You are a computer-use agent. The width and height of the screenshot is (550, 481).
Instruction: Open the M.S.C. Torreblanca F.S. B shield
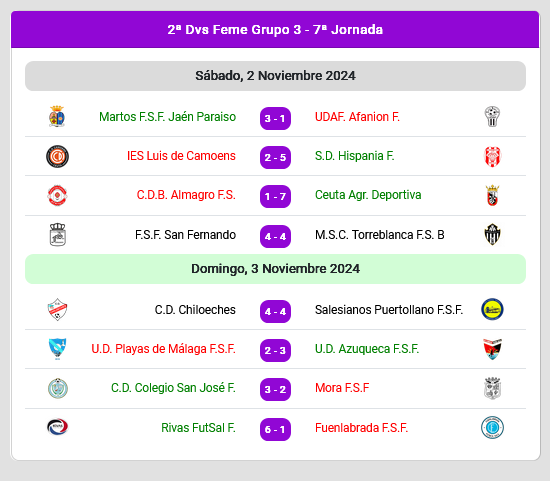(492, 234)
